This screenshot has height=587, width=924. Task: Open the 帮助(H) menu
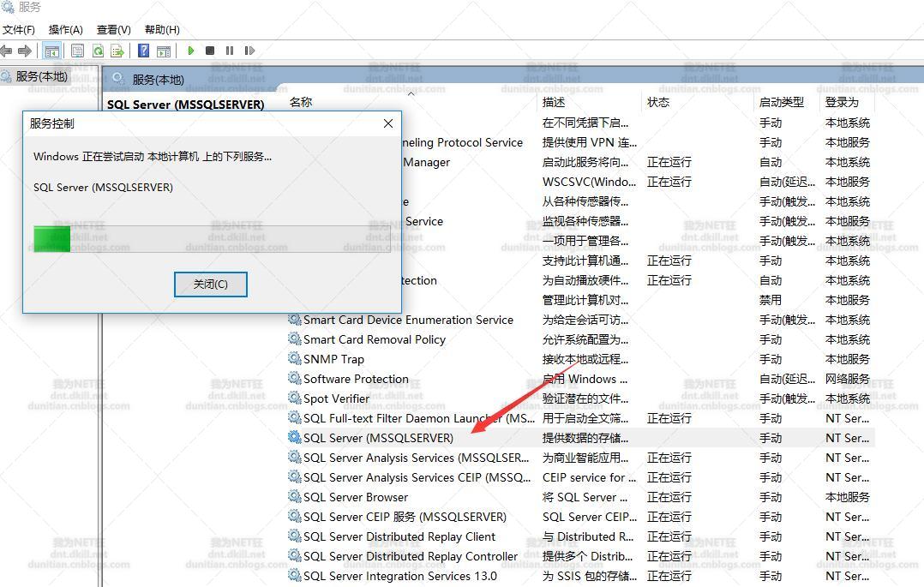point(162,29)
